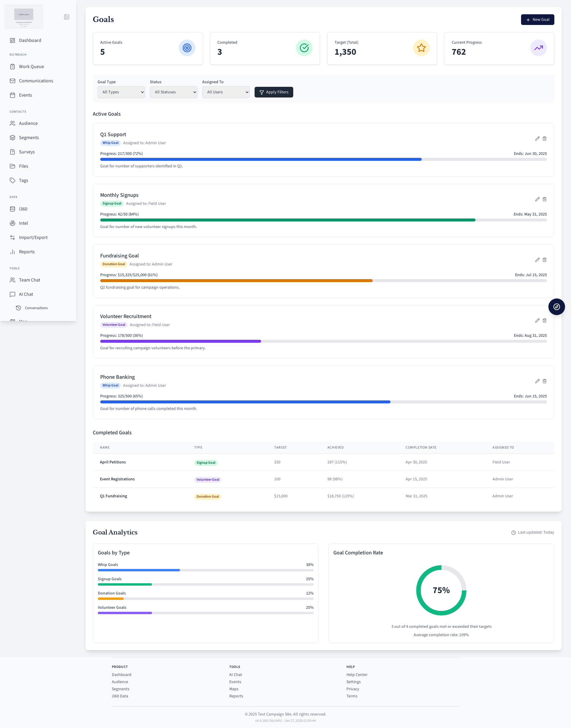This screenshot has width=571, height=728.
Task: Collapse the sidebar panel icon
Action: [67, 17]
